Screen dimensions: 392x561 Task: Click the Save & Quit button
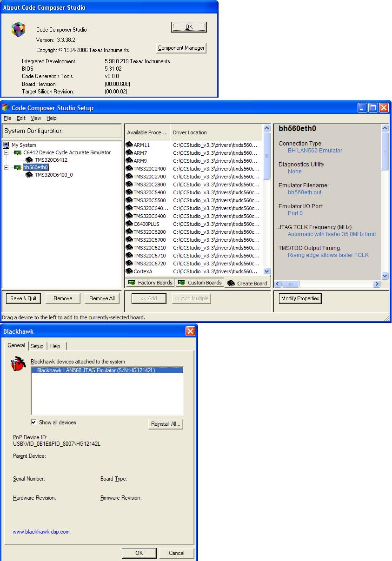coord(23,298)
